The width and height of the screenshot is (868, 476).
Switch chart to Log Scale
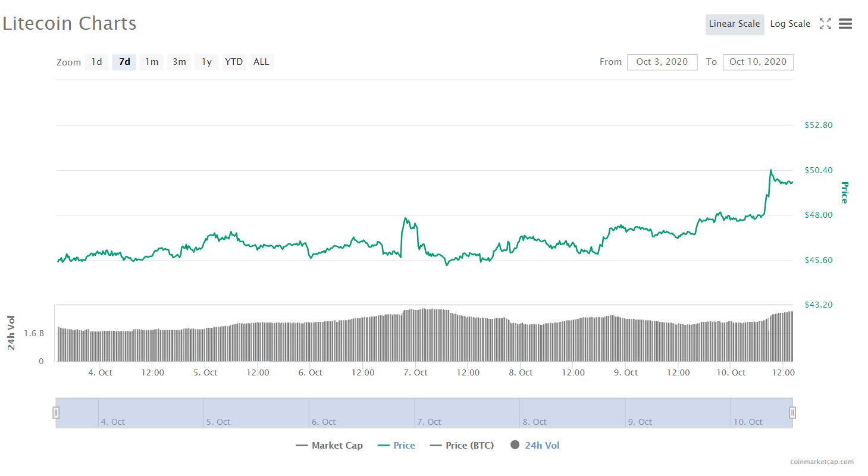790,24
